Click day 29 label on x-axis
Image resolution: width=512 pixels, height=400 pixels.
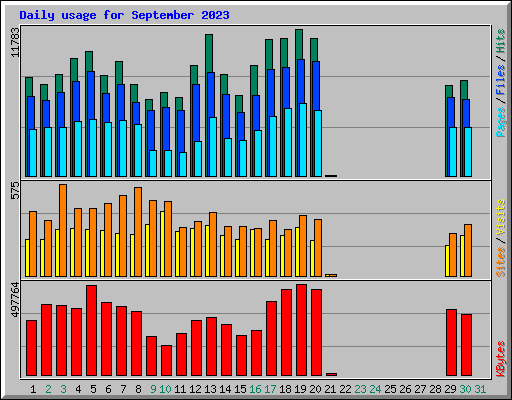click(450, 389)
